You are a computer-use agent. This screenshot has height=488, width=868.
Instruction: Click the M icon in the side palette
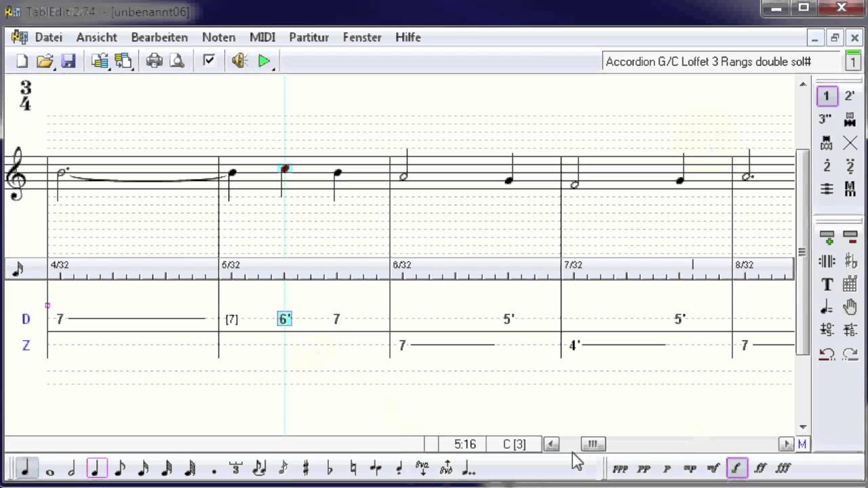coord(850,189)
